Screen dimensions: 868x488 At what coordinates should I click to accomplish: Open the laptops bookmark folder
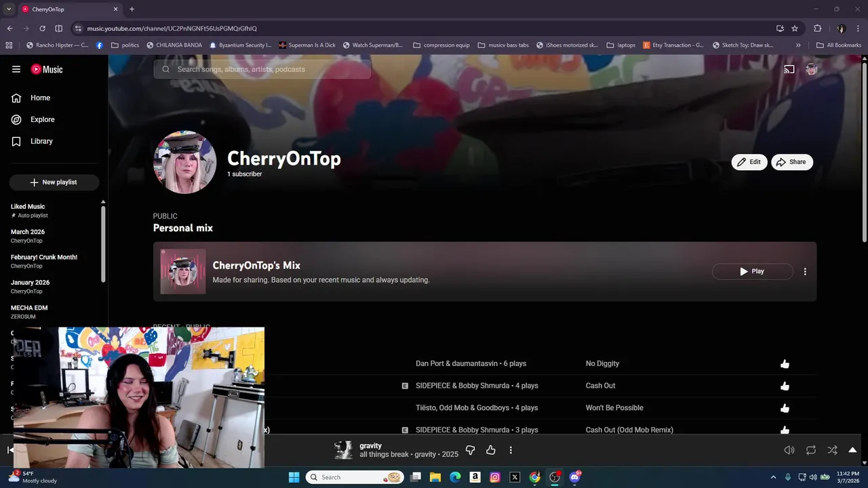point(620,45)
